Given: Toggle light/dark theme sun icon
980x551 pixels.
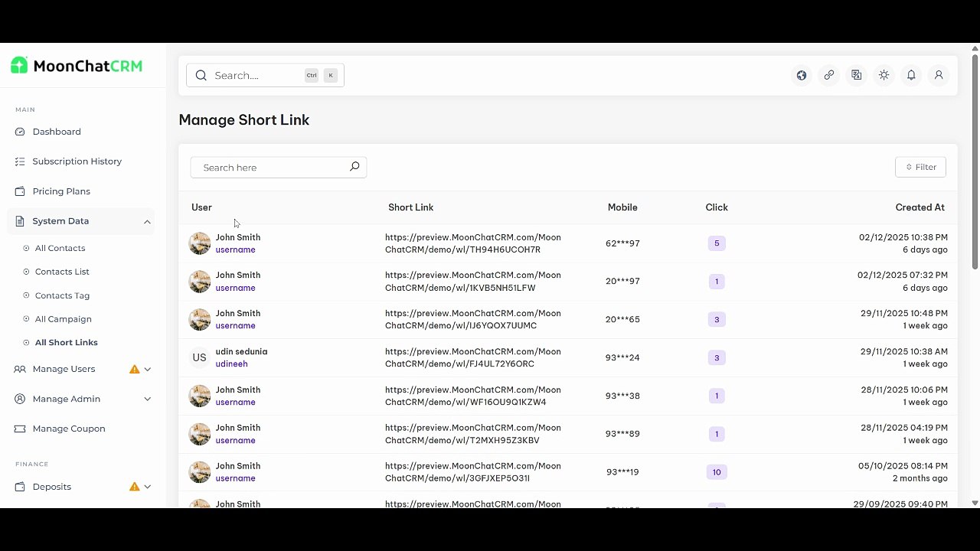Looking at the screenshot, I should click(884, 75).
